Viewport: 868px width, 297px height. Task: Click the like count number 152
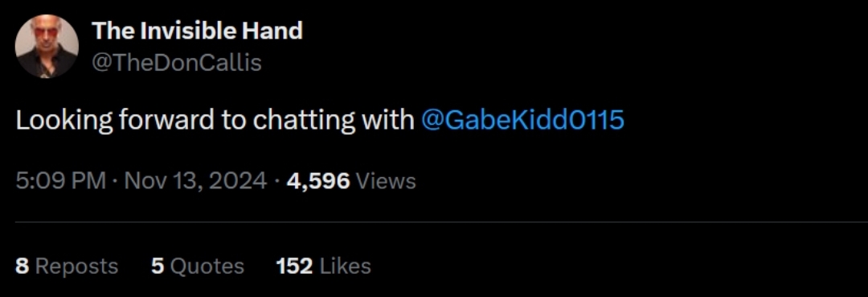coord(294,266)
